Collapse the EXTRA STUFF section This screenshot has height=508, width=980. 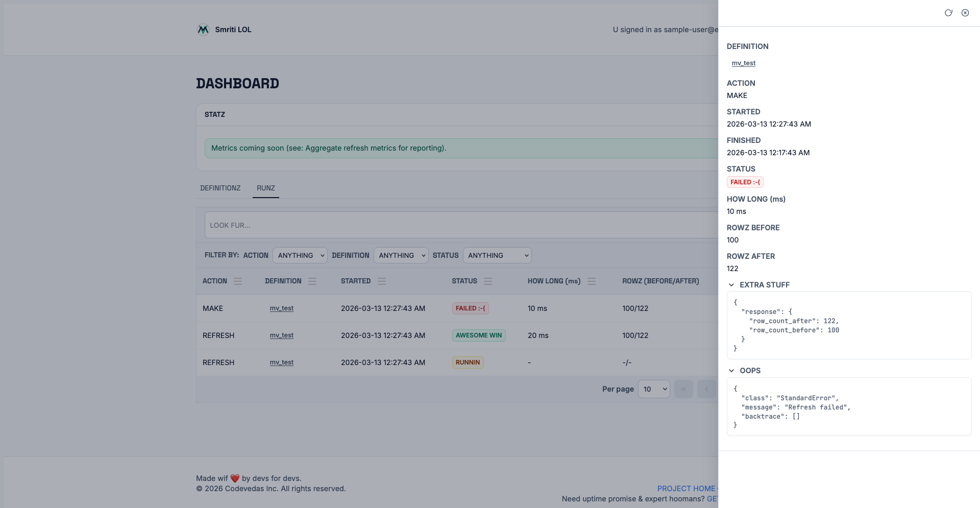click(x=731, y=285)
